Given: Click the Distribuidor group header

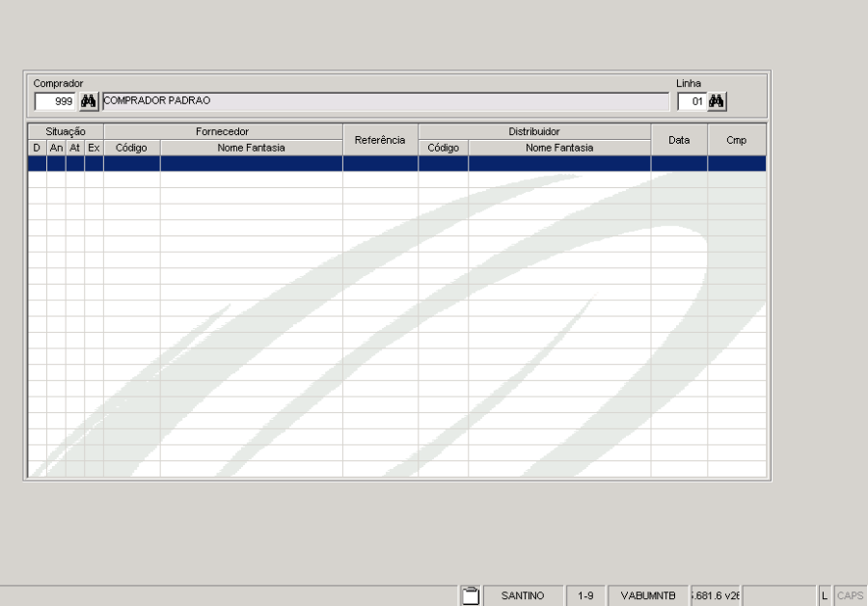Looking at the screenshot, I should [x=534, y=131].
